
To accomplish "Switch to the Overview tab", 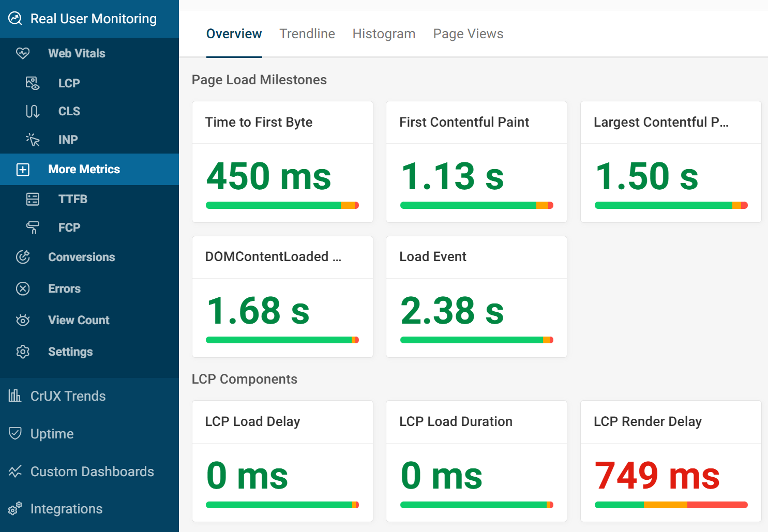I will 234,34.
